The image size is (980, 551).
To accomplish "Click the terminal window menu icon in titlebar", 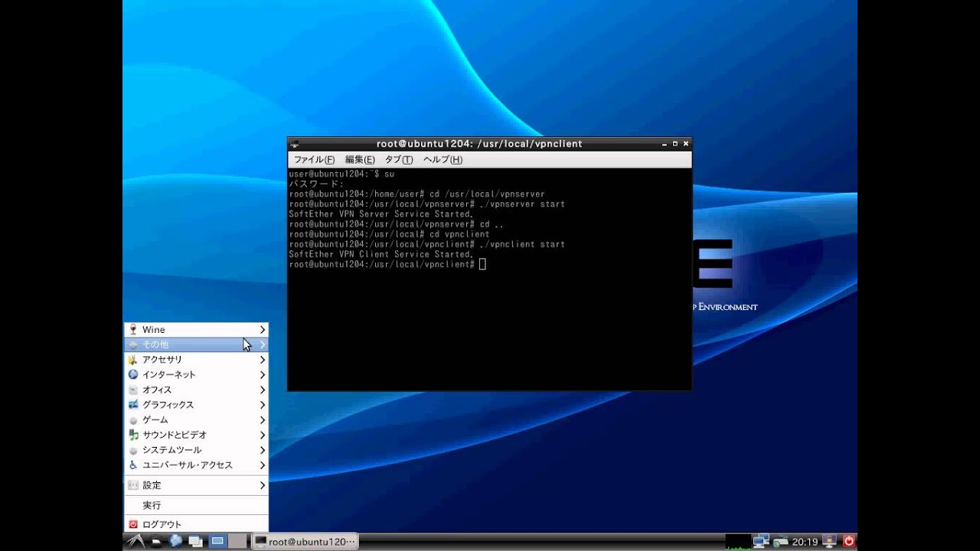I will pos(295,144).
